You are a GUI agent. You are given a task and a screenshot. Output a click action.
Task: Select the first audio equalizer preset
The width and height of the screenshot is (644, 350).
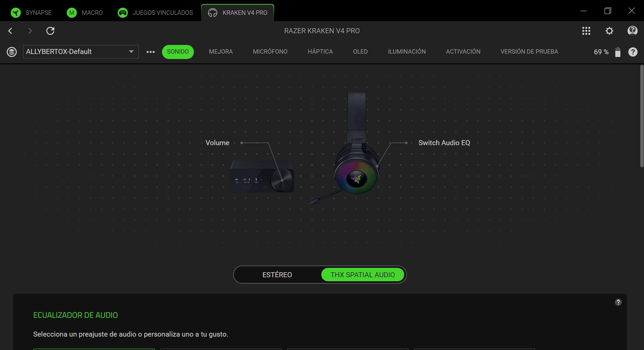(94, 349)
